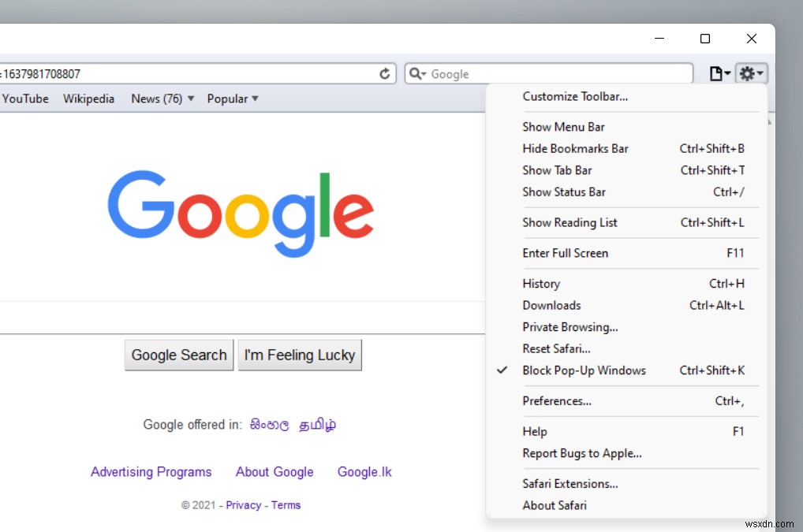Viewport: 803px width, 532px height.
Task: Open Safari Preferences
Action: (x=557, y=401)
